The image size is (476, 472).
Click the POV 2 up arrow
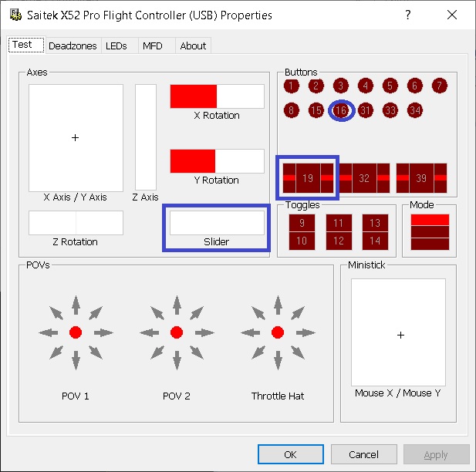tap(177, 305)
